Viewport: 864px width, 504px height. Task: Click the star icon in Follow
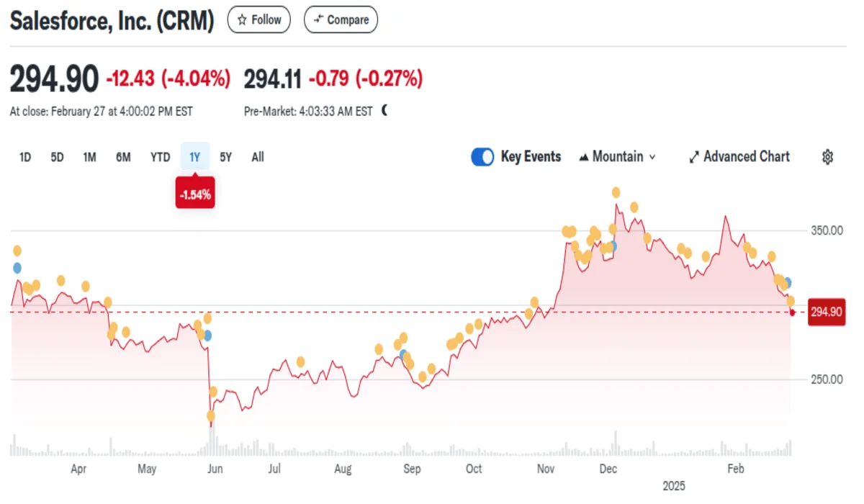pyautogui.click(x=243, y=20)
